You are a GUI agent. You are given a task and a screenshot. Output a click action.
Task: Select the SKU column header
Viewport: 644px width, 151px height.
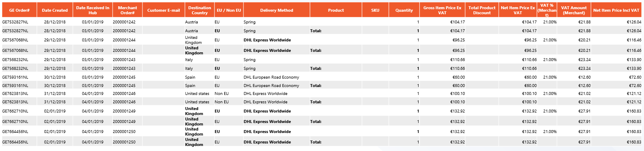375,10
